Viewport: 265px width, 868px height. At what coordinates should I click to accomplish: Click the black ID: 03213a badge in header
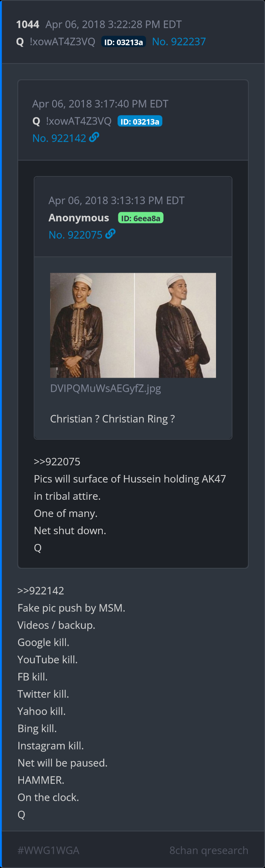123,42
